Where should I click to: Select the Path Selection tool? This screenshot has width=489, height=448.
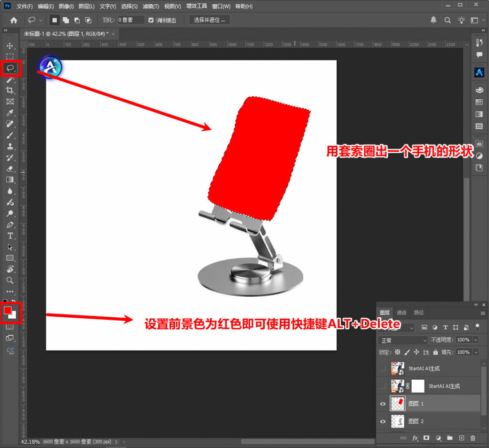pos(10,247)
